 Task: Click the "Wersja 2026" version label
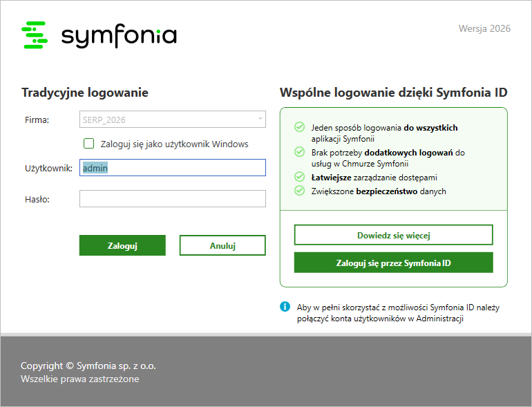pyautogui.click(x=484, y=28)
